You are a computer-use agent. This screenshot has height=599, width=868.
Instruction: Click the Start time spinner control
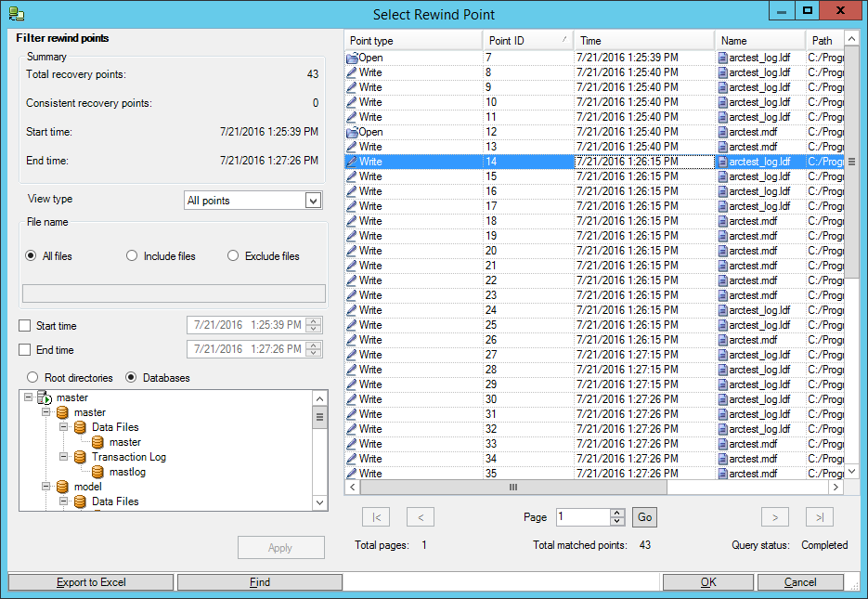pyautogui.click(x=314, y=325)
